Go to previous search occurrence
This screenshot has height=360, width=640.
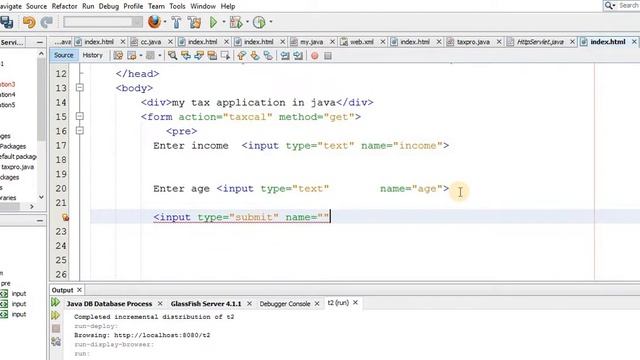coord(186,56)
